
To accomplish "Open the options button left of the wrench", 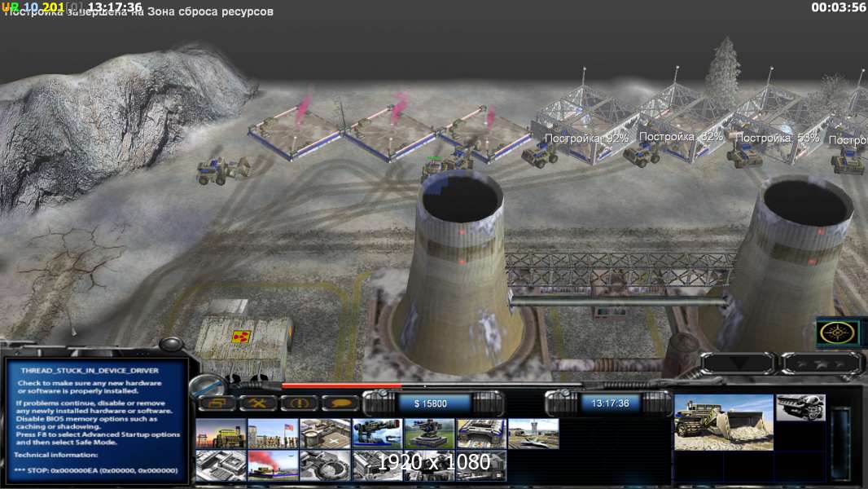I will click(x=217, y=403).
